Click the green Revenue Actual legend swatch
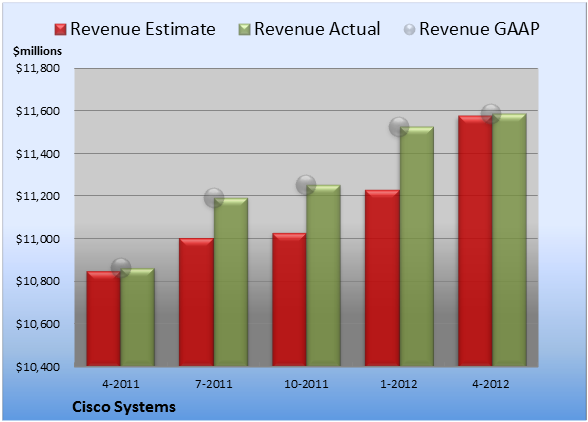The image size is (588, 422). pos(244,30)
